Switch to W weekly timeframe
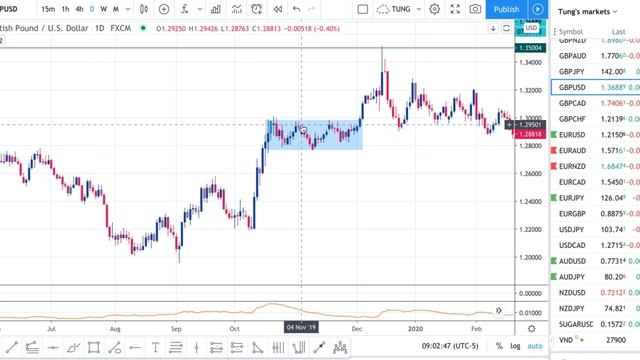This screenshot has width=640, height=360. pyautogui.click(x=104, y=9)
